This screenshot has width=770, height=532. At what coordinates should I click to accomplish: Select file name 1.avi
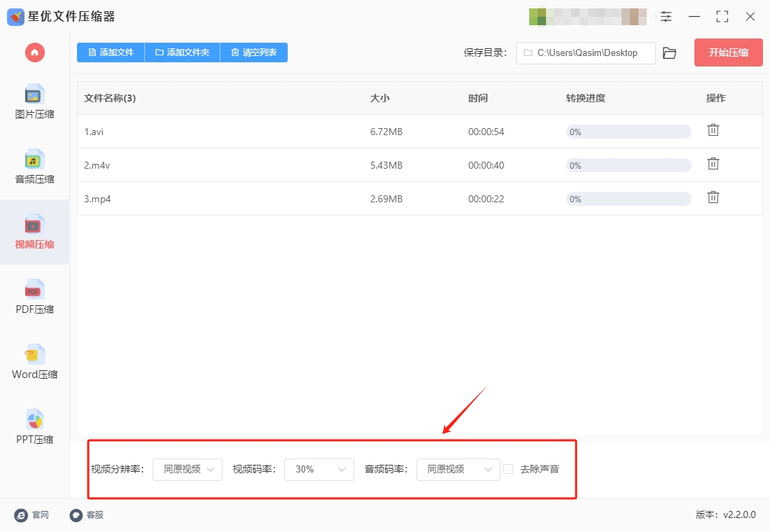[94, 132]
